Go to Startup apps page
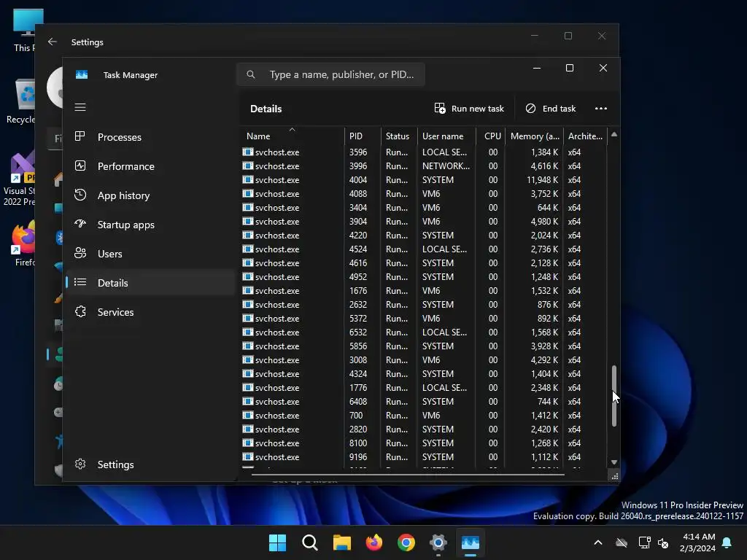 [150, 225]
